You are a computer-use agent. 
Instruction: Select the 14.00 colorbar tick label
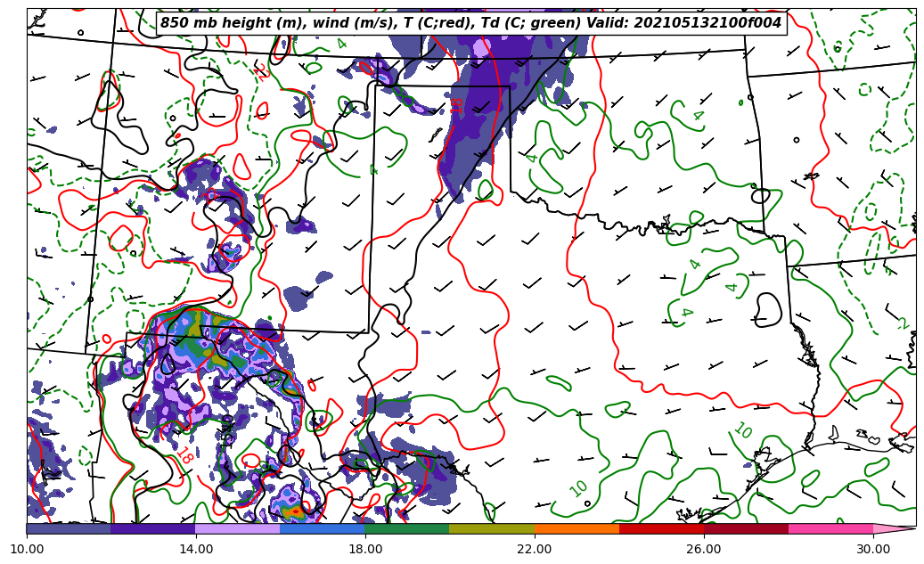[196, 549]
